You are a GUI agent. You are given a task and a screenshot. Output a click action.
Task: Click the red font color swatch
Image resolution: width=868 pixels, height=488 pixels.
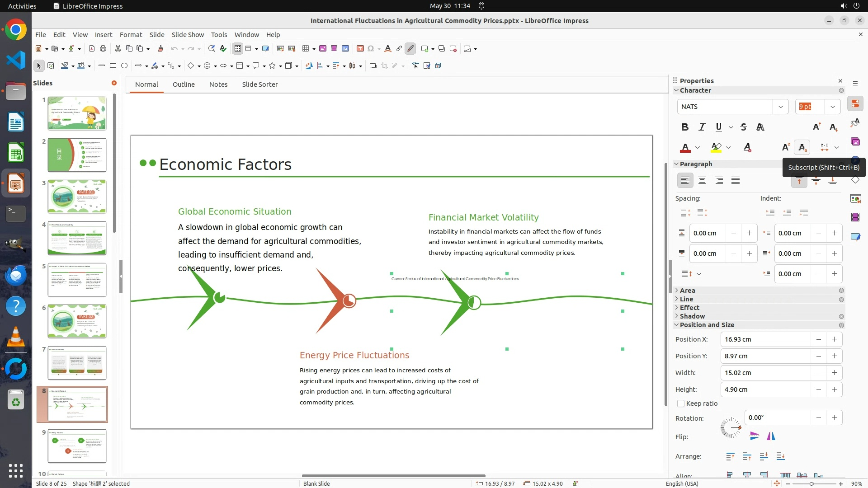pos(685,148)
